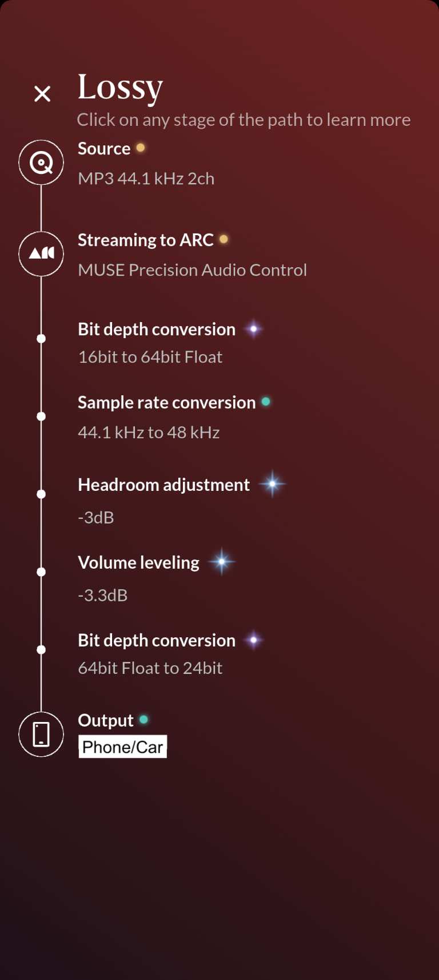Select the Sample rate conversion stage
This screenshot has width=439, height=980.
(166, 403)
